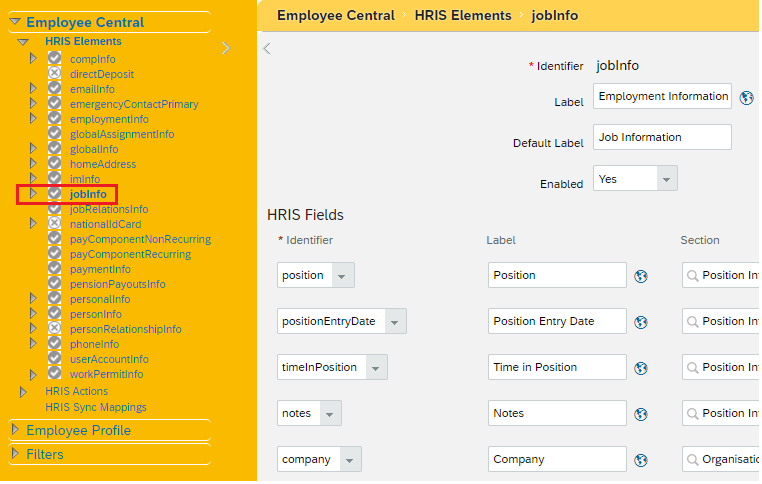The width and height of the screenshot is (762, 484).
Task: Select jobRelationsInfo in the tree
Action: click(x=109, y=209)
